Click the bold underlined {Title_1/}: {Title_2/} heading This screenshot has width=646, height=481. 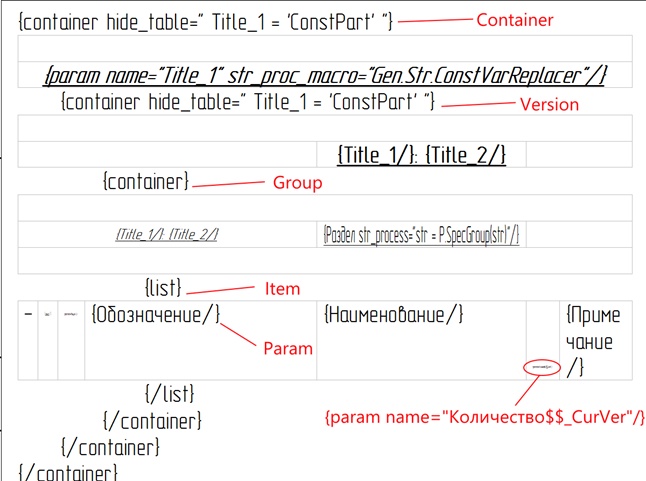point(422,154)
